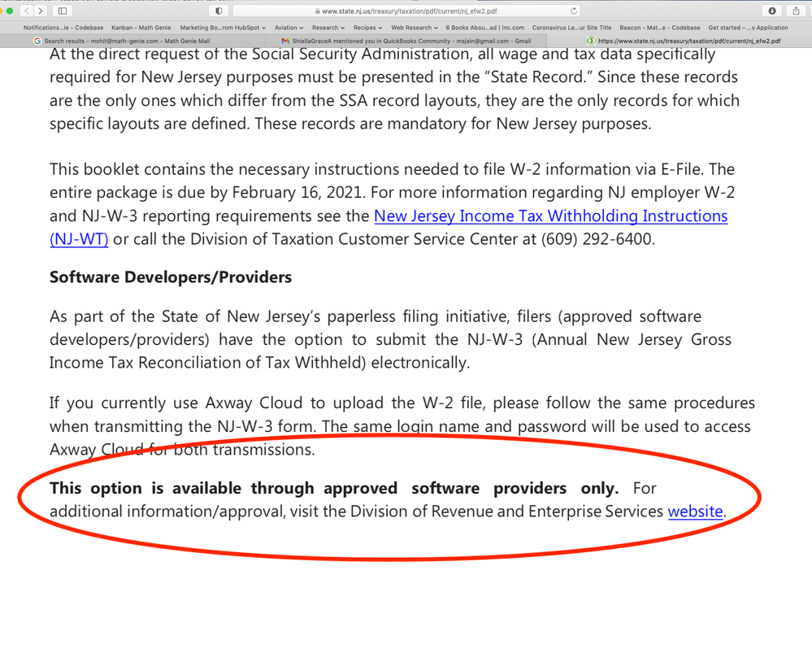The width and height of the screenshot is (812, 649).
Task: Switch to the state.nj.us nj_efw2.pdf tab
Action: [680, 41]
